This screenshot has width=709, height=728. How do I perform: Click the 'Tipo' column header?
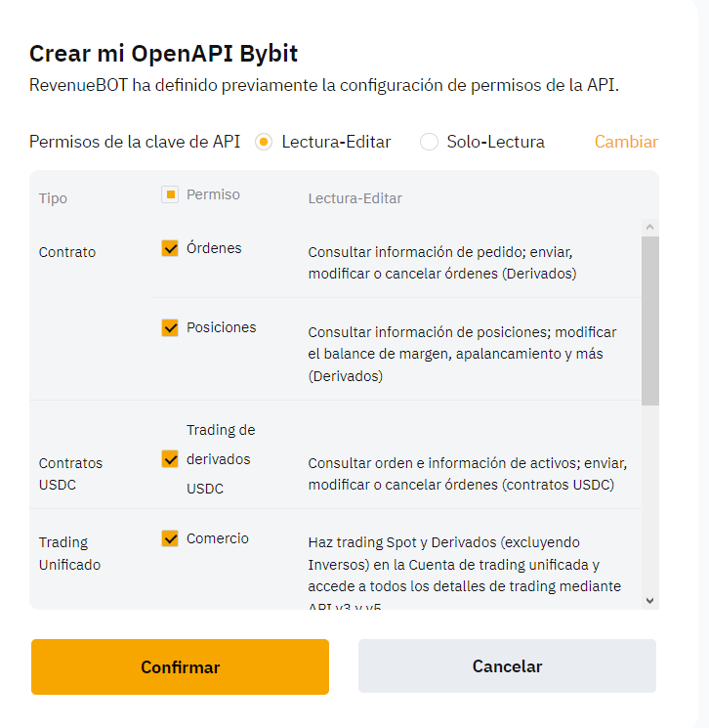tap(53, 198)
